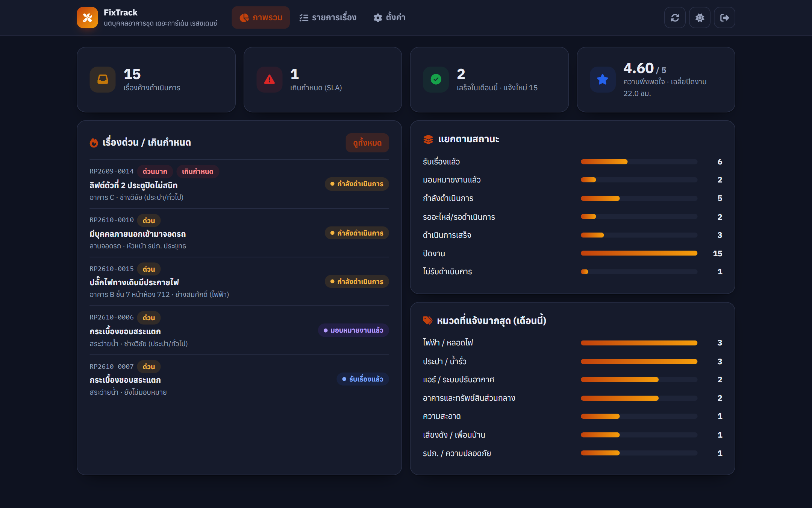Click the เกินกำหนด overdue badge
Viewport: 812px width, 508px height.
coord(197,171)
